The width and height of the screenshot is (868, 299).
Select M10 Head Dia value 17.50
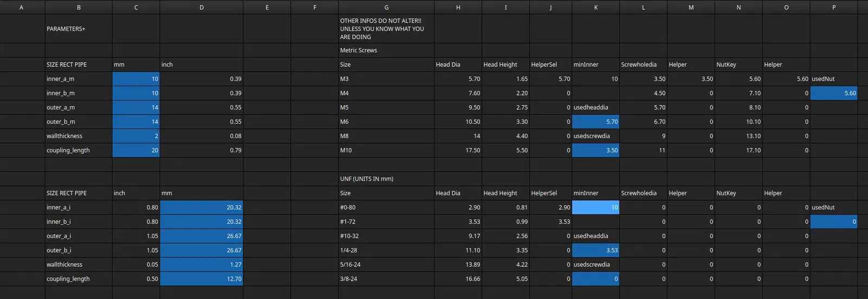click(x=458, y=150)
